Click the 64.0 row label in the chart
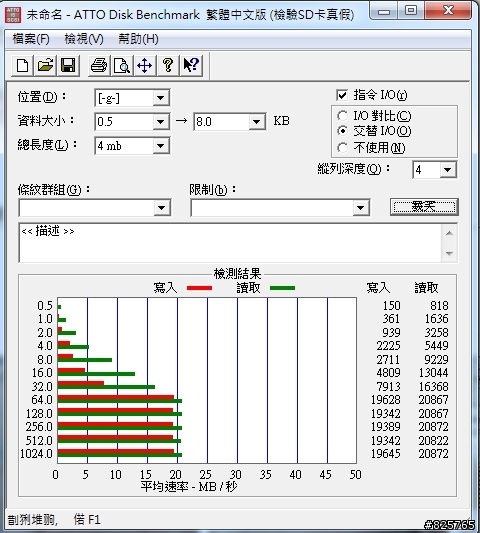This screenshot has height=533, width=480. (42, 400)
